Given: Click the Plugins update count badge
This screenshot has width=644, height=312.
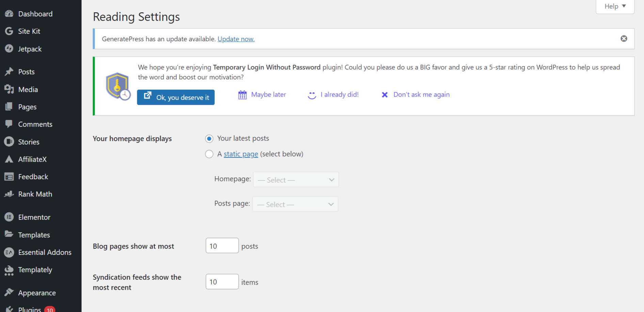Looking at the screenshot, I should pyautogui.click(x=50, y=309).
